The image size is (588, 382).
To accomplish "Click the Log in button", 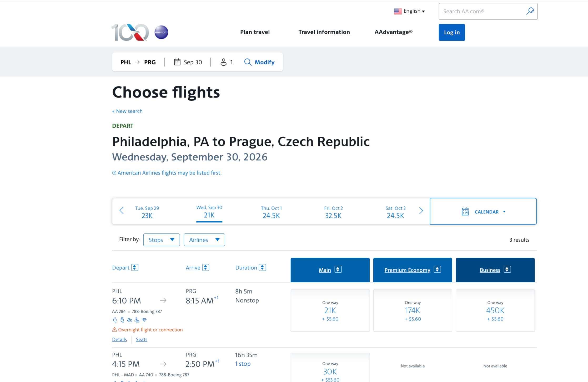I will (451, 32).
